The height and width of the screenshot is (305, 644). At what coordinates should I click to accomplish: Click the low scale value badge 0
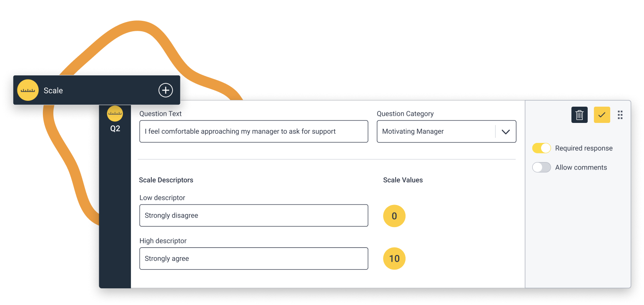click(x=394, y=216)
